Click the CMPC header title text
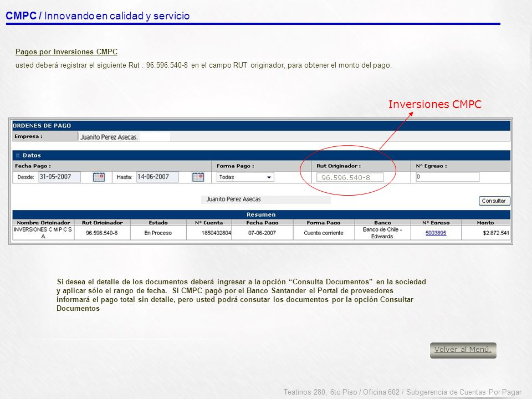The height and width of the screenshot is (399, 532). coord(98,16)
